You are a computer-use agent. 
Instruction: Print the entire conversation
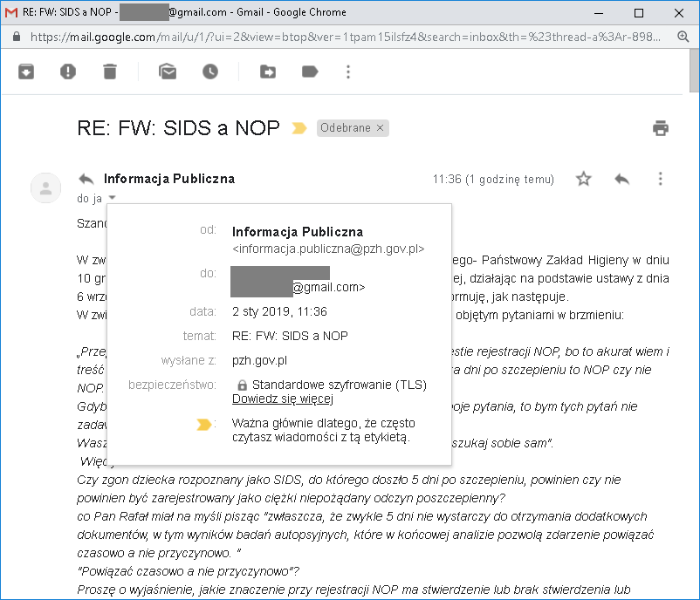[x=661, y=128]
